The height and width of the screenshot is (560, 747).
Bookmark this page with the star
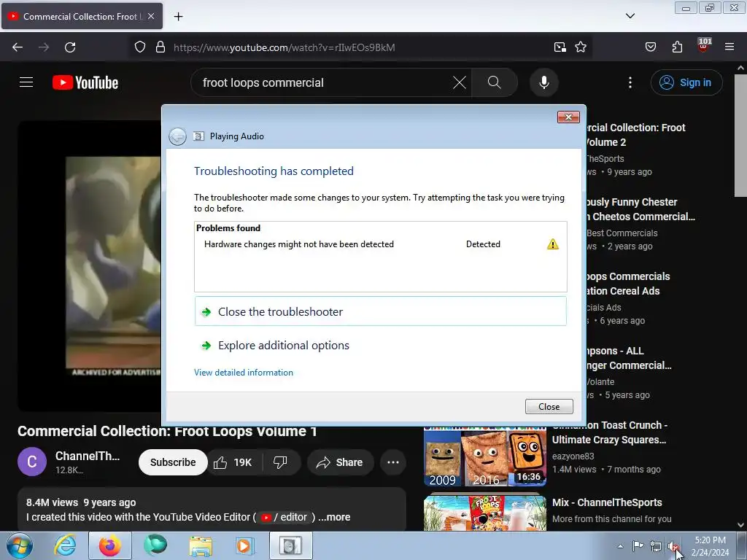pos(580,47)
